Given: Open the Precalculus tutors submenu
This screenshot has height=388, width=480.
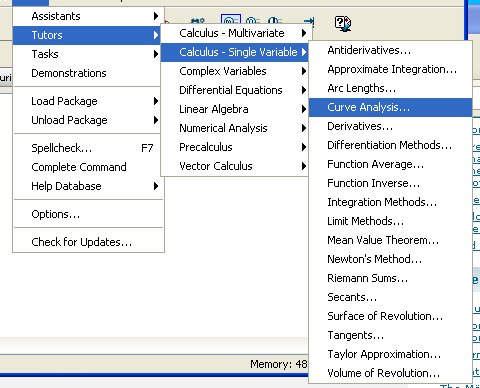Looking at the screenshot, I should coord(234,147).
